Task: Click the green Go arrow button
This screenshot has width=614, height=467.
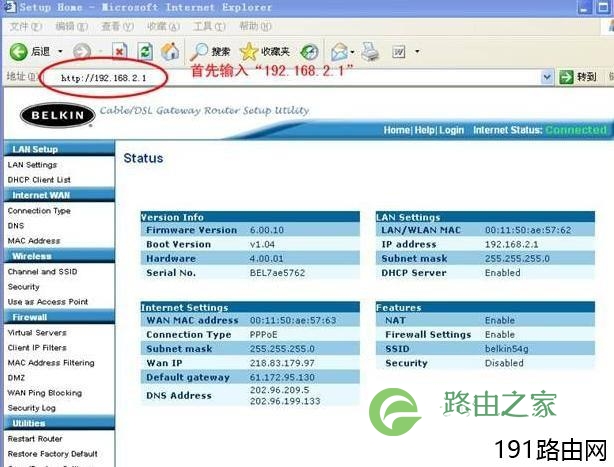Action: 566,77
